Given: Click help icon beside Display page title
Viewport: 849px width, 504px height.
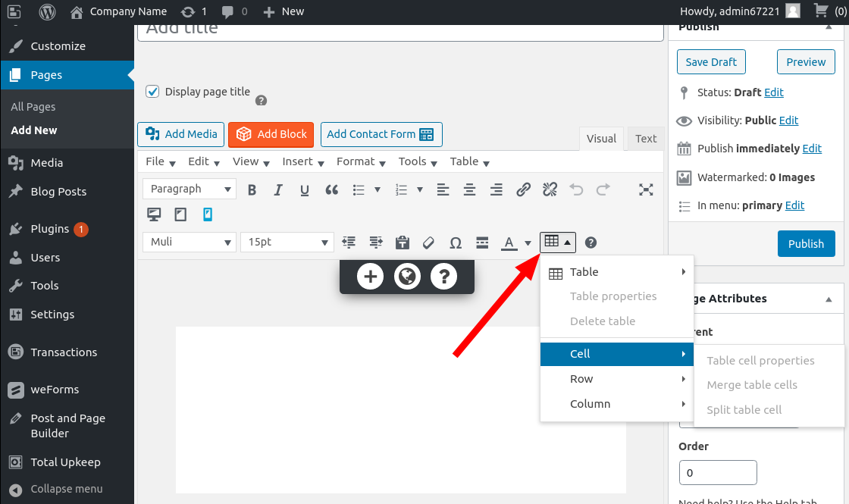Looking at the screenshot, I should (x=261, y=100).
